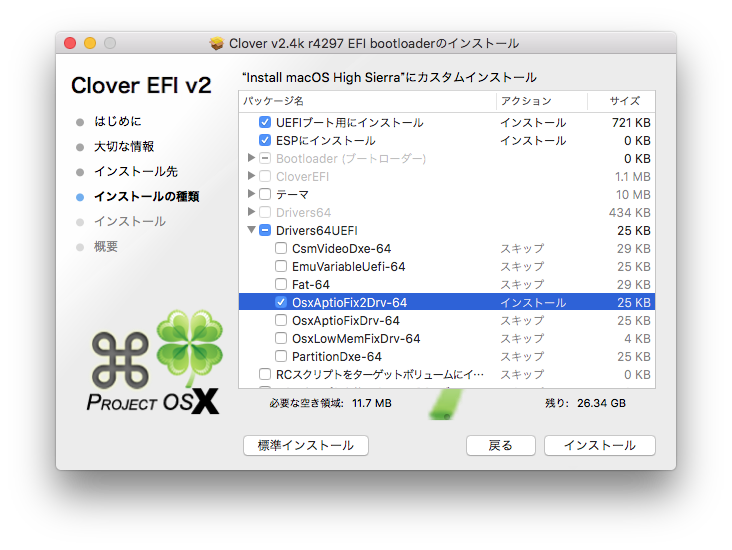The image size is (732, 550).
Task: Check OsxLowMemFixDrv-64 checkbox
Action: (x=281, y=338)
